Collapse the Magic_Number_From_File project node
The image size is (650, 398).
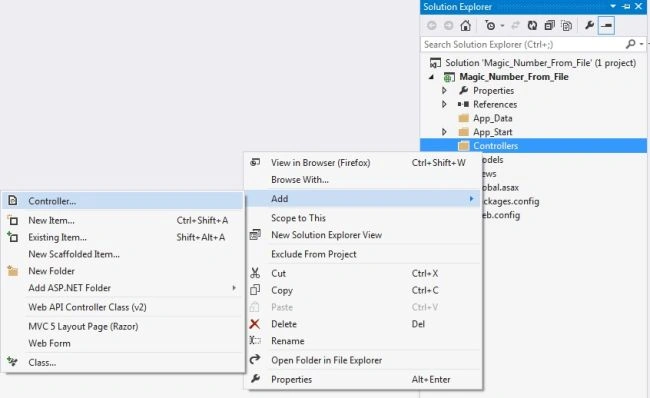point(432,77)
